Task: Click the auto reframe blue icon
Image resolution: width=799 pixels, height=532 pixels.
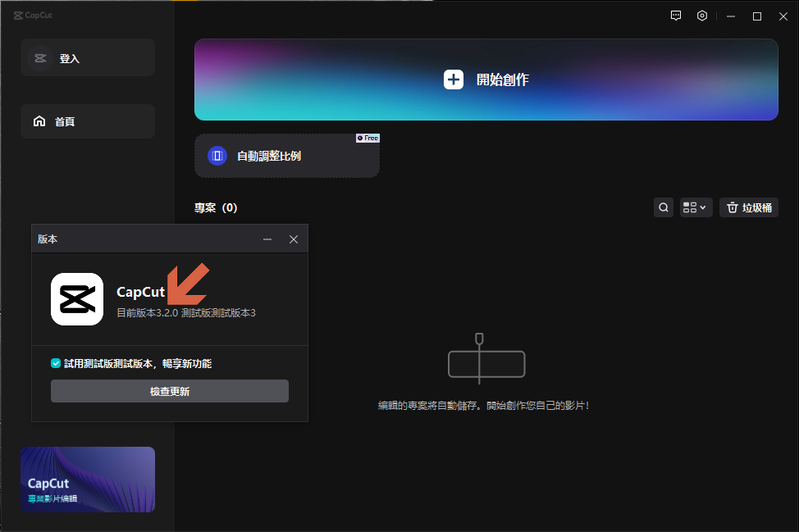Action: (x=217, y=156)
